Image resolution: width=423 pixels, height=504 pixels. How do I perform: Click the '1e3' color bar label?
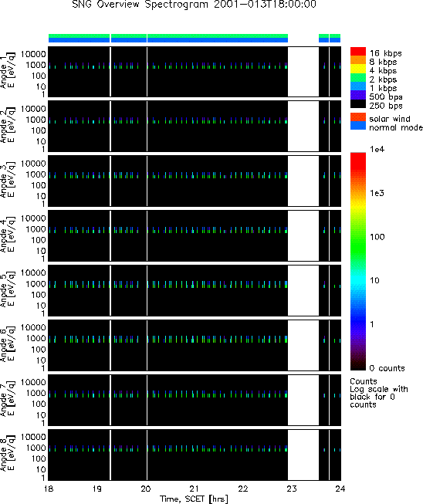tap(377, 193)
